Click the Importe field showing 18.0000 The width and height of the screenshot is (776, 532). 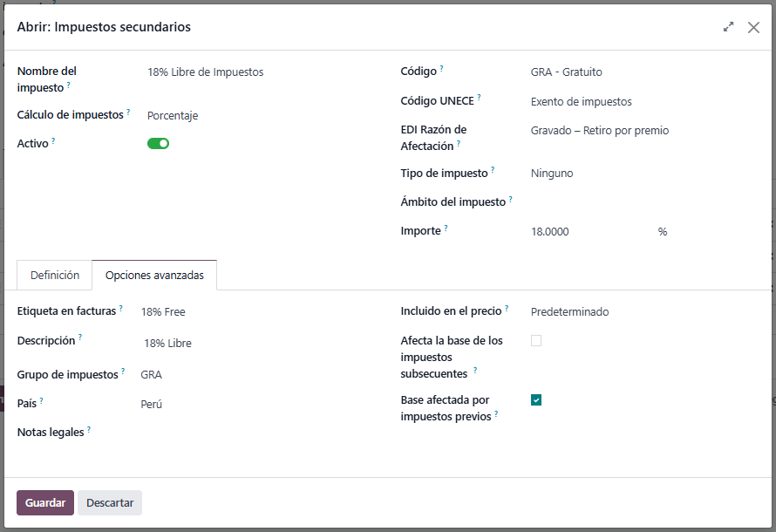(584, 232)
